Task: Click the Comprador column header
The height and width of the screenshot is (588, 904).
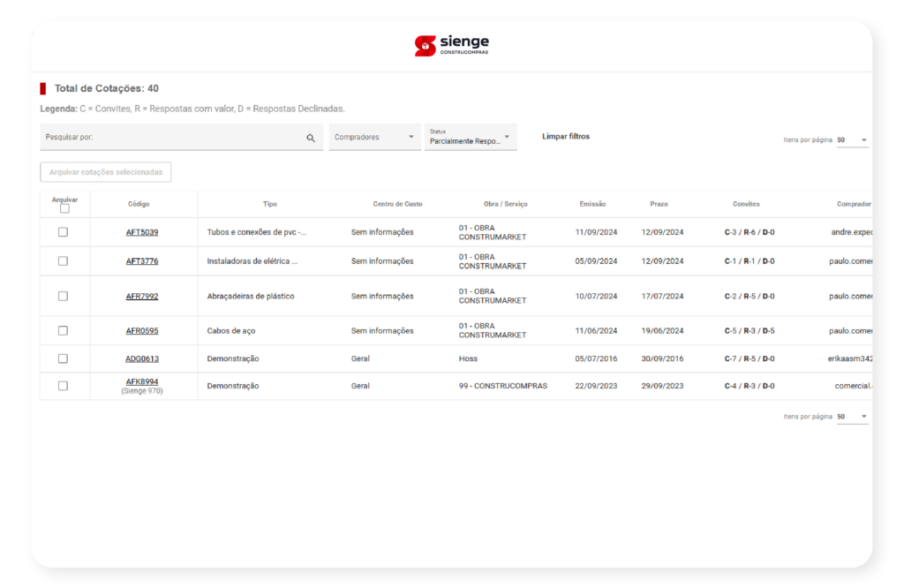Action: [x=854, y=204]
